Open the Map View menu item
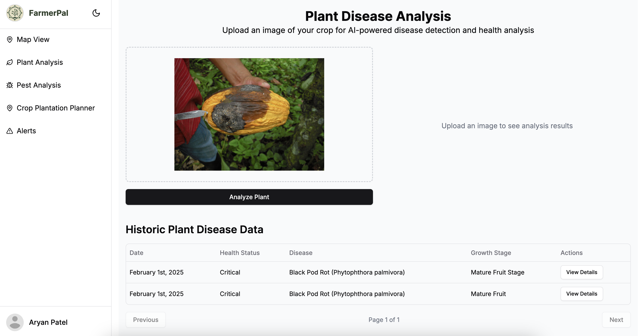Image resolution: width=644 pixels, height=336 pixels. 33,40
